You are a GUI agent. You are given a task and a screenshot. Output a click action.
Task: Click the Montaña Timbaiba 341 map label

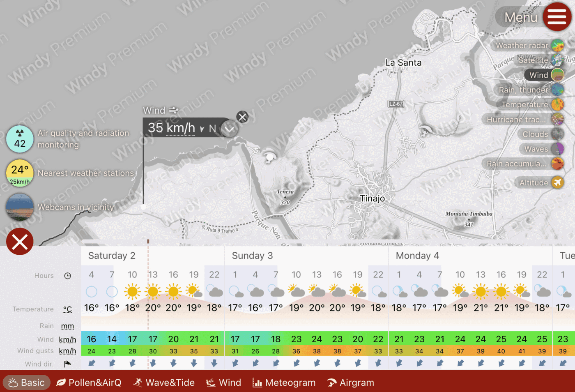pyautogui.click(x=469, y=219)
